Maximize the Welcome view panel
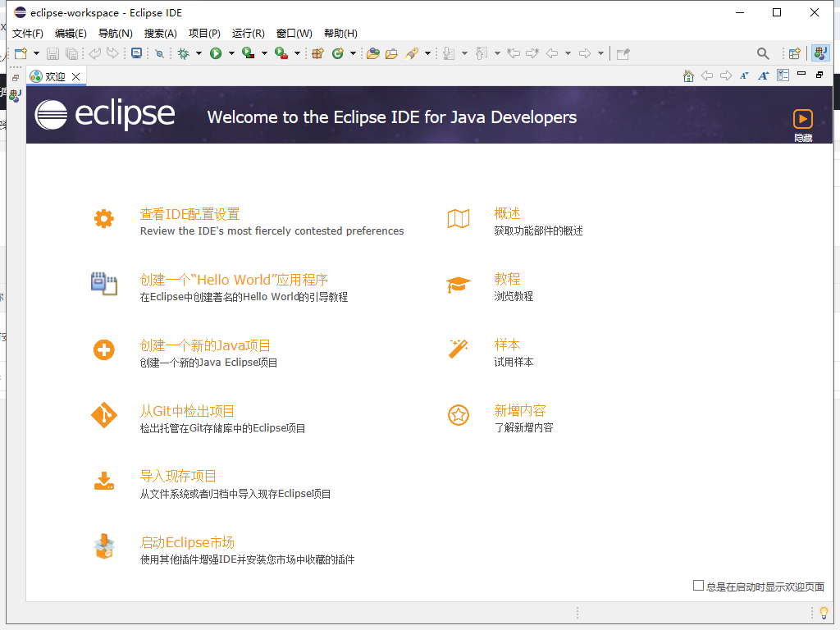The image size is (840, 630). tap(819, 75)
